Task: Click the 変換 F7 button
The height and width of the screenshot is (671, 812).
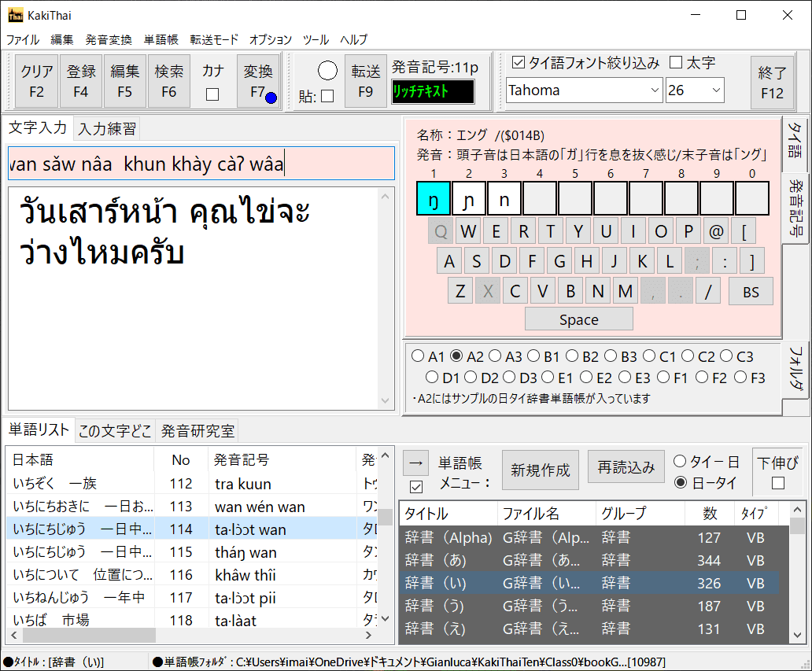Action: pyautogui.click(x=258, y=81)
